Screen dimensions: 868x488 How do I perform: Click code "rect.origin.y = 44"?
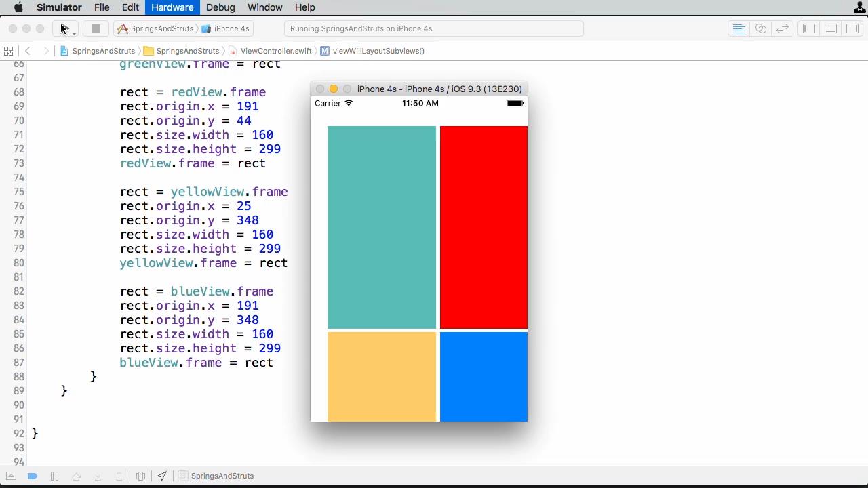pyautogui.click(x=186, y=121)
